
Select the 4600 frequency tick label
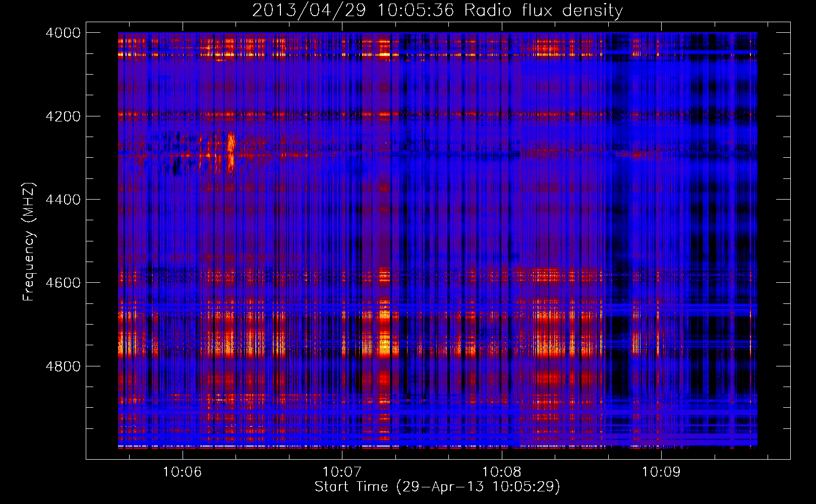click(x=63, y=283)
